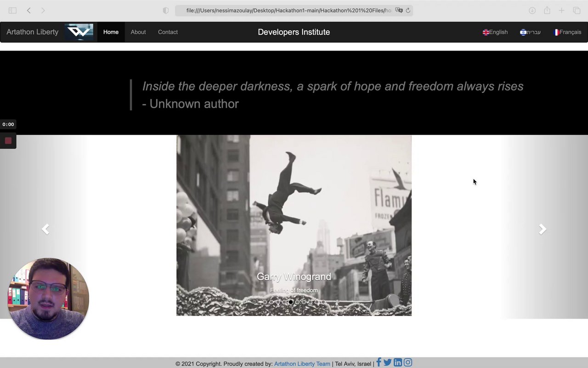Go to the previous carousel slide arrow

(x=45, y=229)
